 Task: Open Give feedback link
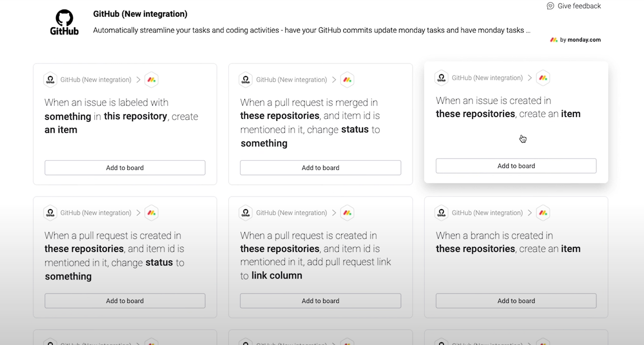(x=579, y=6)
